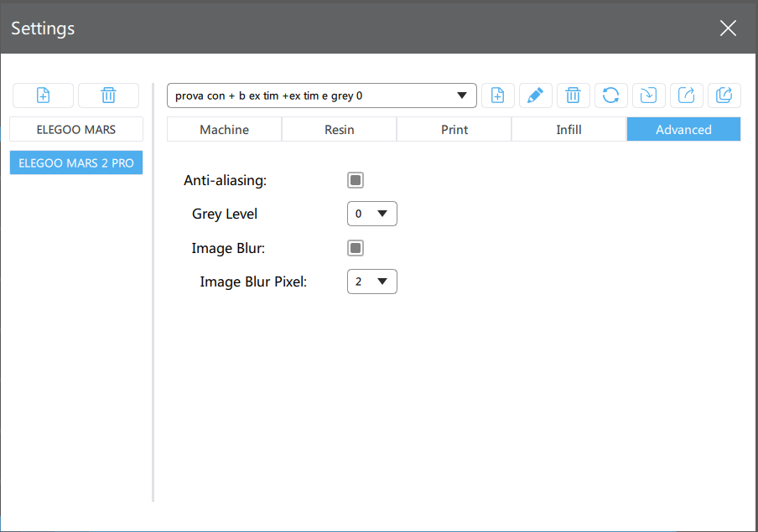Delete the current profile with the trash icon
The width and height of the screenshot is (758, 532).
click(x=573, y=96)
